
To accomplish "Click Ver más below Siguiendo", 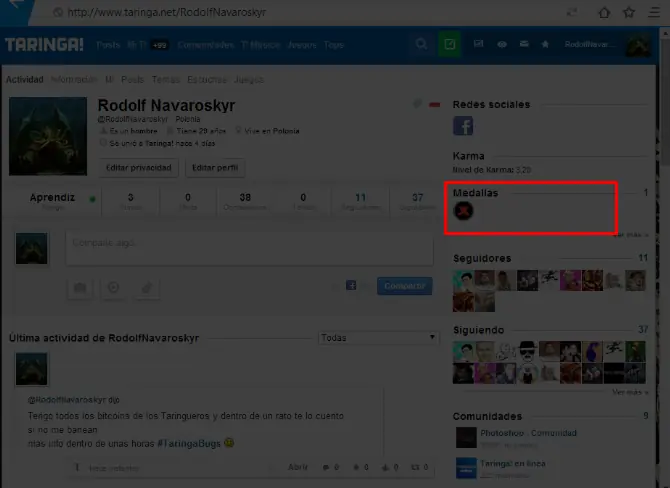I will pos(630,392).
